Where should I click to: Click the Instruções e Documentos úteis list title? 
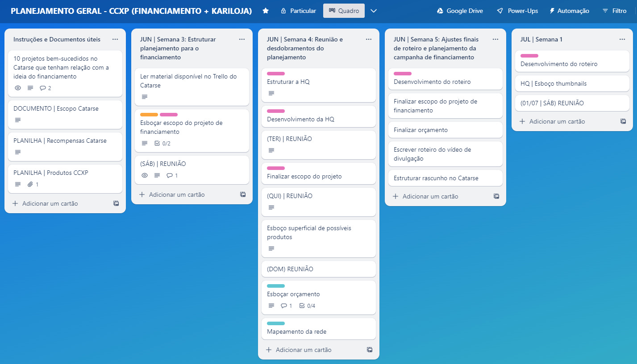coord(57,39)
